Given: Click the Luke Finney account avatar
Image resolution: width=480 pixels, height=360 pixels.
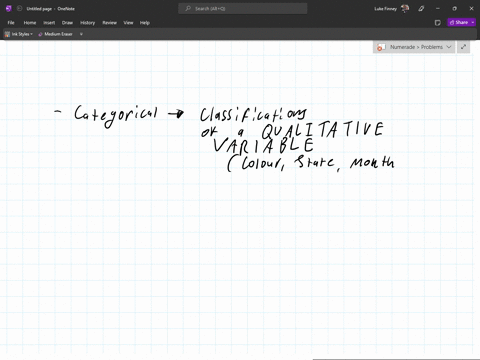Looking at the screenshot, I should [x=405, y=9].
